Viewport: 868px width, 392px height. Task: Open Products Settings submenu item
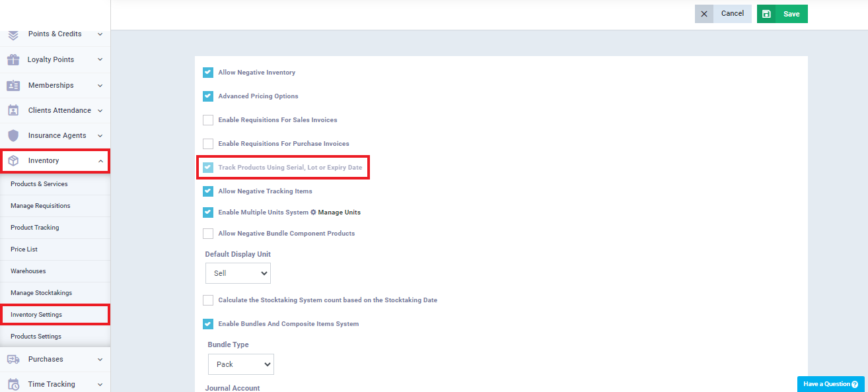[x=55, y=337]
